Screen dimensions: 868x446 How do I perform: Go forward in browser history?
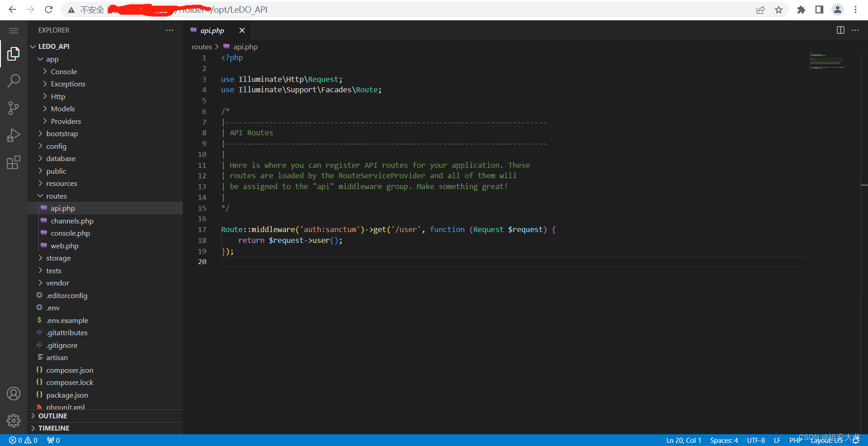pyautogui.click(x=30, y=9)
